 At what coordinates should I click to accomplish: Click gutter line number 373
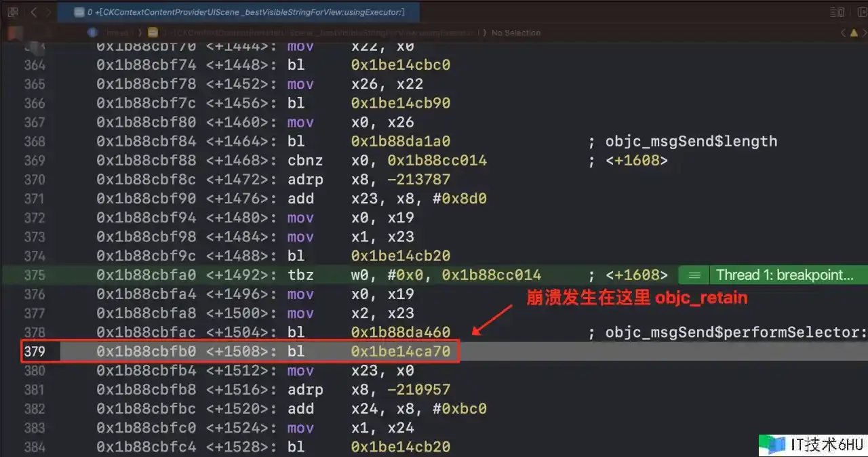(34, 237)
